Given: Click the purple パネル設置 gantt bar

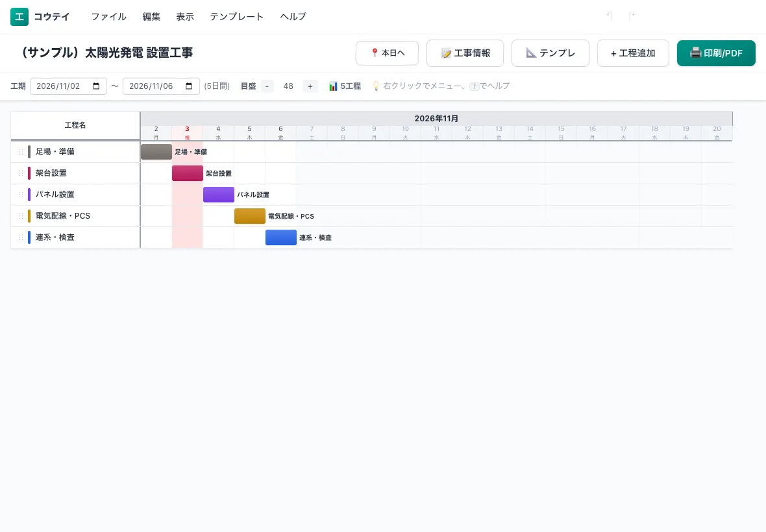Looking at the screenshot, I should (x=219, y=195).
